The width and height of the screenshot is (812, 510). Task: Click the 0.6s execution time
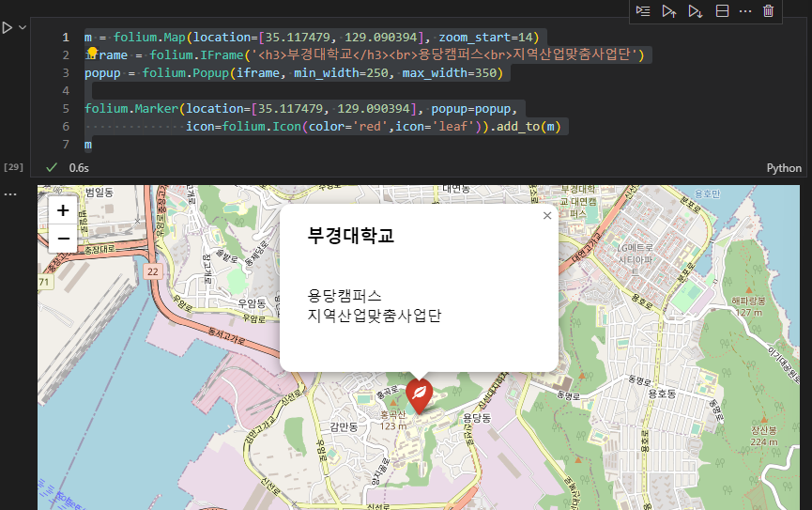[x=79, y=168]
